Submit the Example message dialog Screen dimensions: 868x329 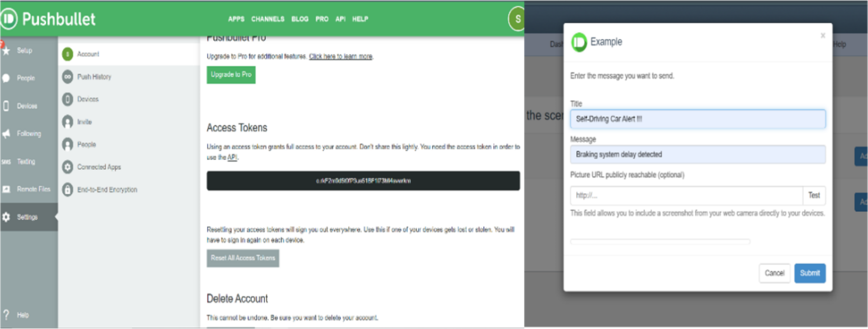pyautogui.click(x=810, y=273)
